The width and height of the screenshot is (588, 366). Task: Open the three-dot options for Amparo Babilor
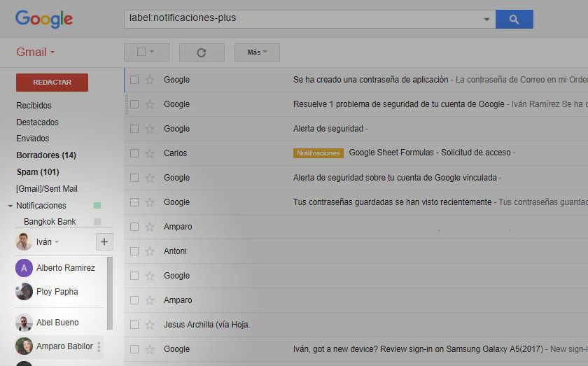click(99, 347)
